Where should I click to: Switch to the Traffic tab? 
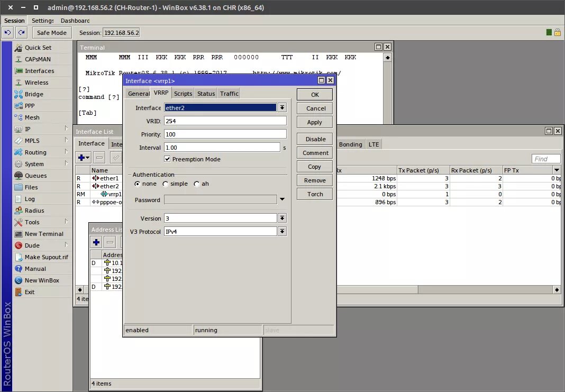[x=229, y=93]
